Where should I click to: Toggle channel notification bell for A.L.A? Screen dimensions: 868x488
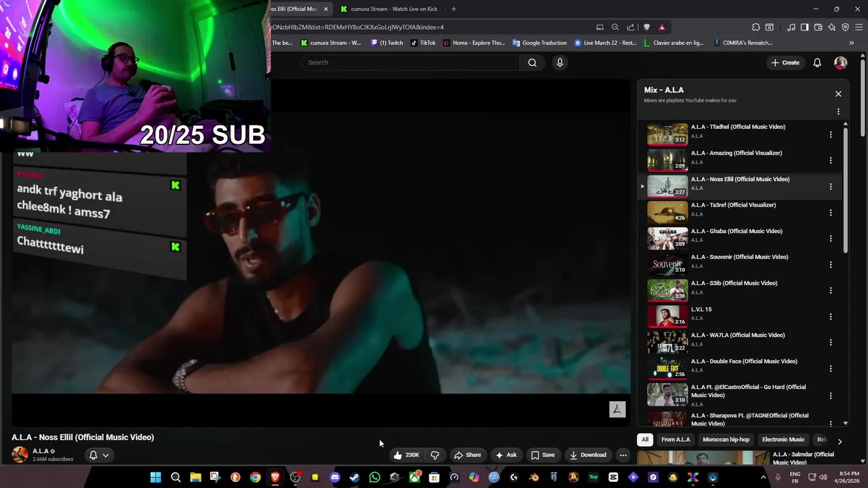click(x=99, y=455)
